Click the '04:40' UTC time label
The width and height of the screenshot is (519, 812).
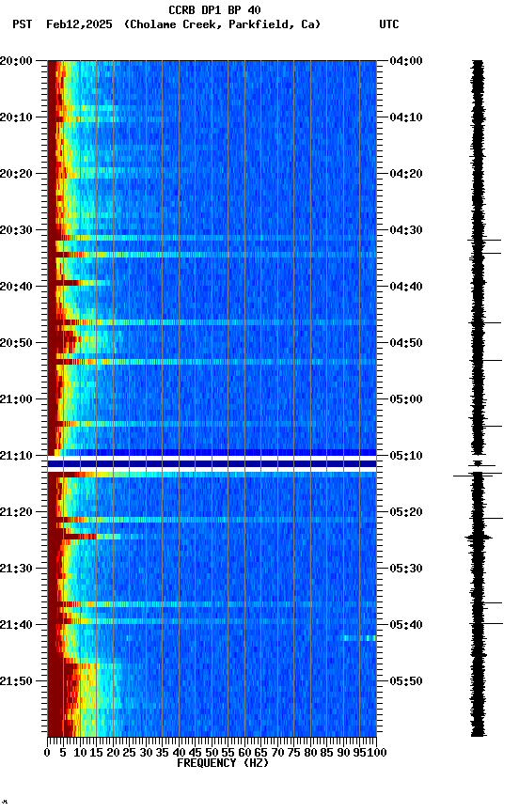(x=406, y=287)
